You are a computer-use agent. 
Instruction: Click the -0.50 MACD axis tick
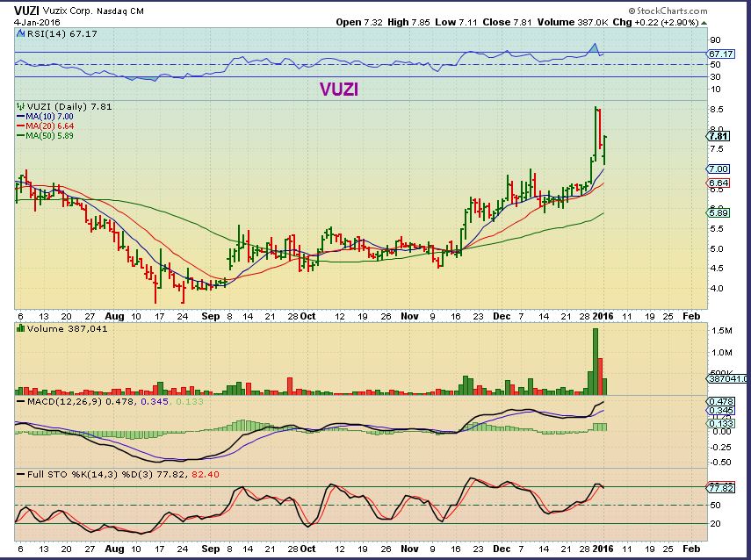pyautogui.click(x=720, y=462)
